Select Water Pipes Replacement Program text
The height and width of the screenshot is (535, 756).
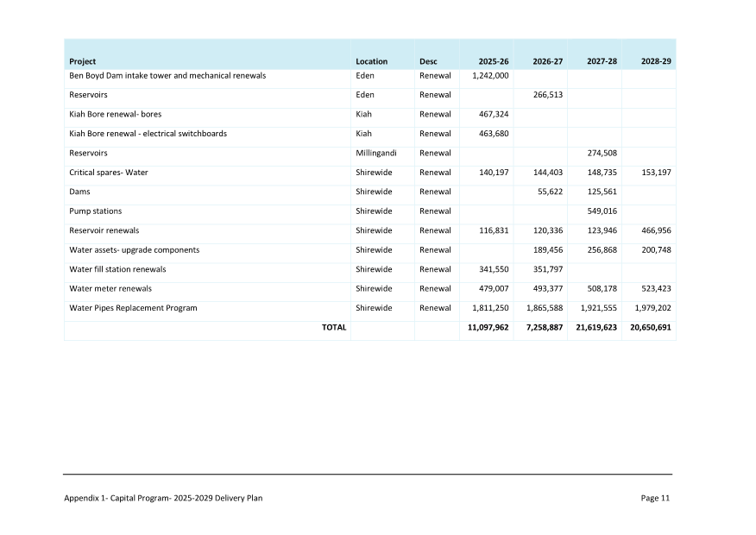coord(133,308)
